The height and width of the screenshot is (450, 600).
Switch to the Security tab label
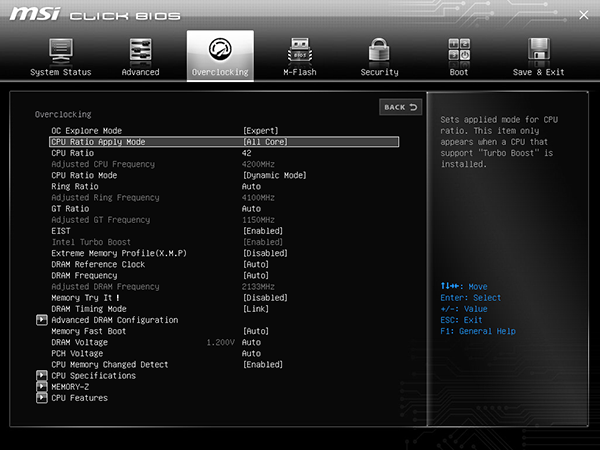pyautogui.click(x=379, y=72)
